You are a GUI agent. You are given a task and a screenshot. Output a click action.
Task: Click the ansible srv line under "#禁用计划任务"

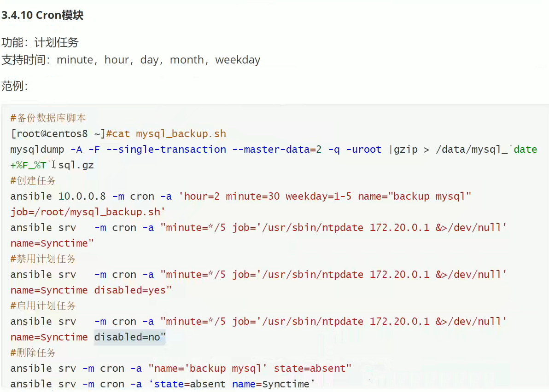(258, 275)
